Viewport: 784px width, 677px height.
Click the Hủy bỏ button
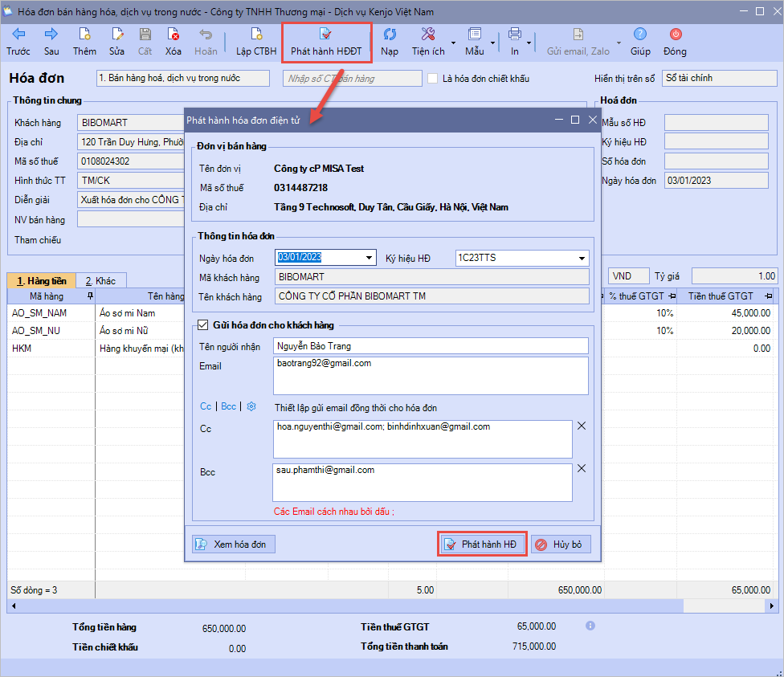pyautogui.click(x=561, y=544)
